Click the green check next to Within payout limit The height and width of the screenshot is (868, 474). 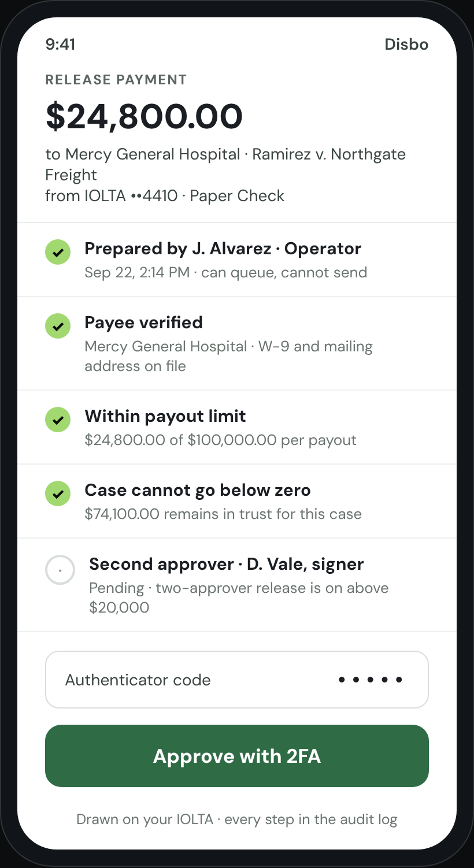coord(58,420)
